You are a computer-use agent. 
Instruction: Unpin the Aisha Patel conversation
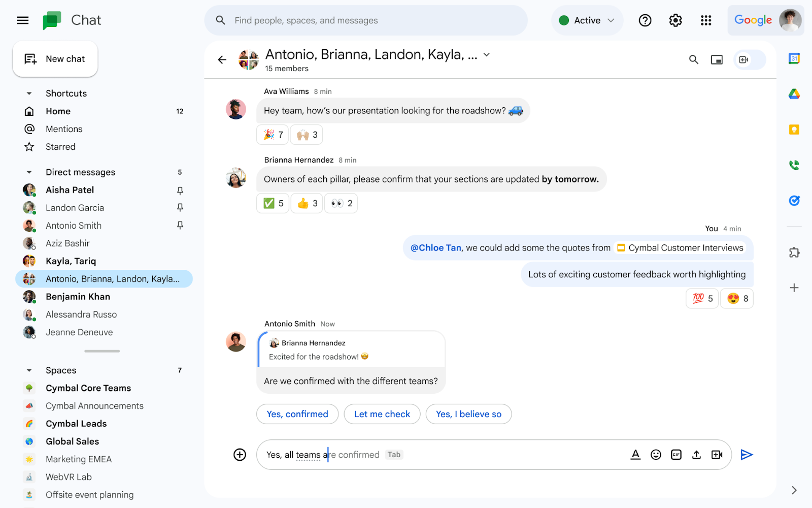[x=180, y=190]
